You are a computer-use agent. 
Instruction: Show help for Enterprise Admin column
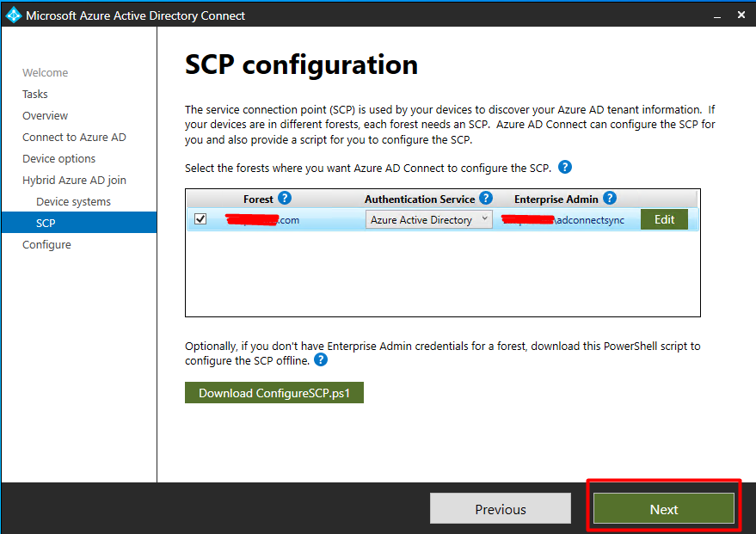[x=610, y=198]
